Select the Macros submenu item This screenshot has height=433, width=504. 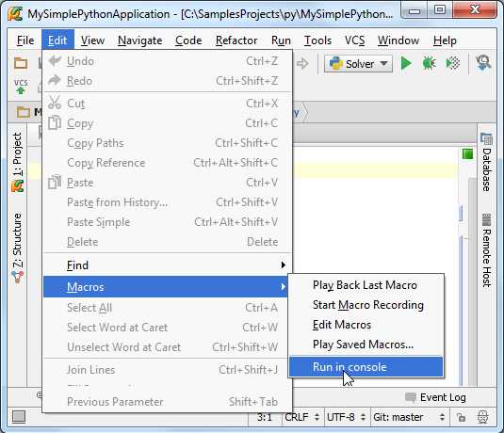165,286
